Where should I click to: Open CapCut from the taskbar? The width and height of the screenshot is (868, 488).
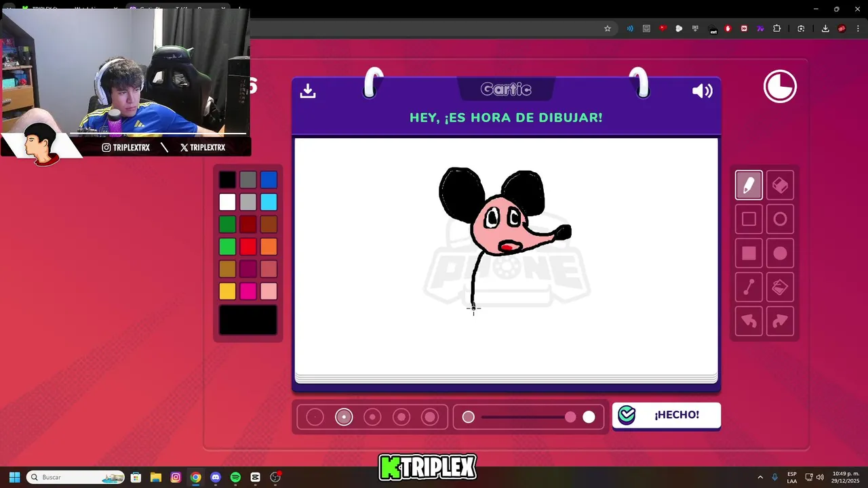[255, 477]
